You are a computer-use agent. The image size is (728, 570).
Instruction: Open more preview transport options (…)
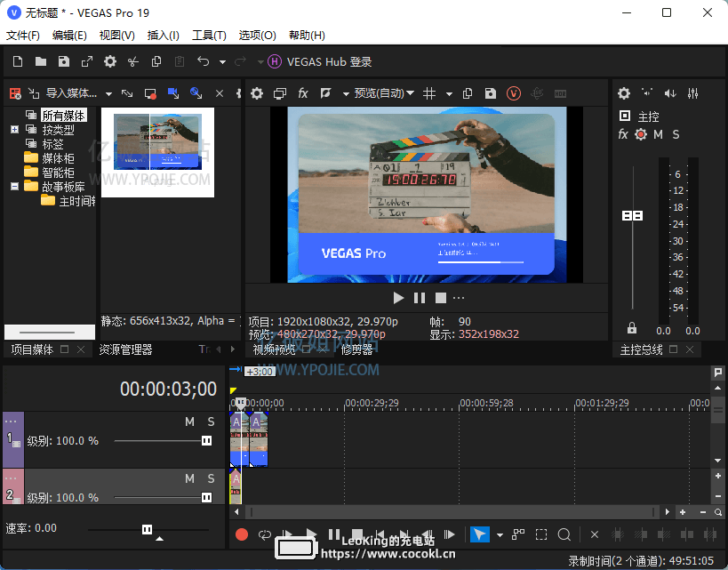(x=459, y=298)
